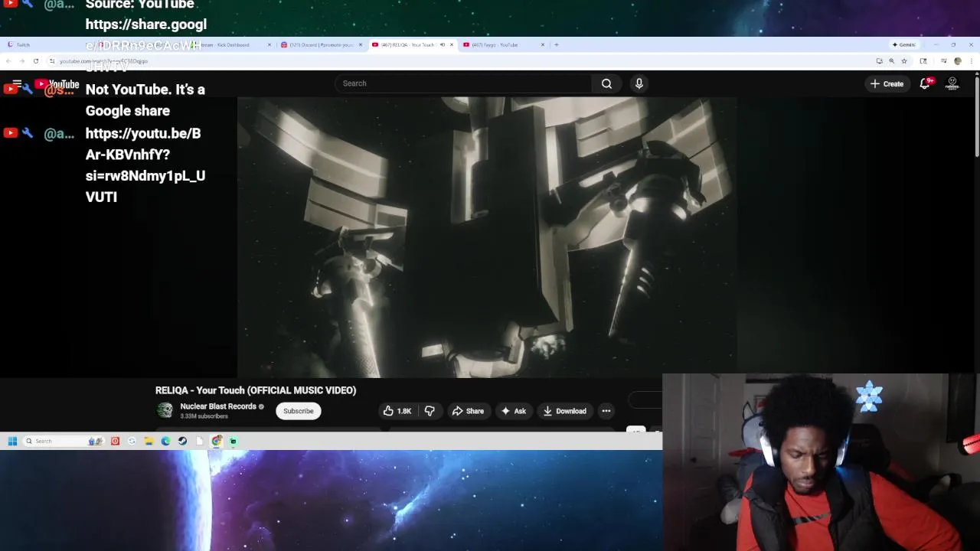Subscribe to Nuclear Blast Records

click(x=299, y=411)
